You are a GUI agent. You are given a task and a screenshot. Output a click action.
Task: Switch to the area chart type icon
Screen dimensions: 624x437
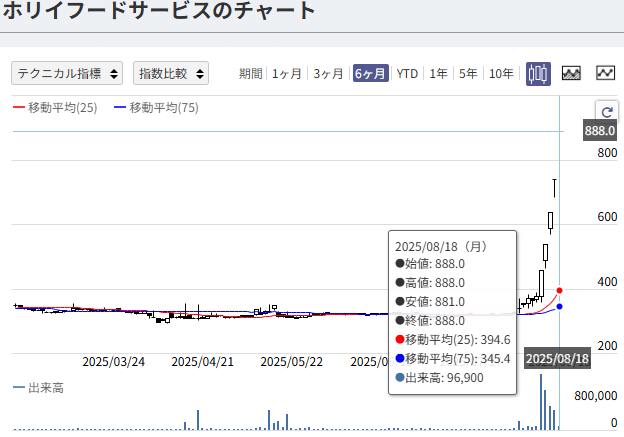pos(571,73)
